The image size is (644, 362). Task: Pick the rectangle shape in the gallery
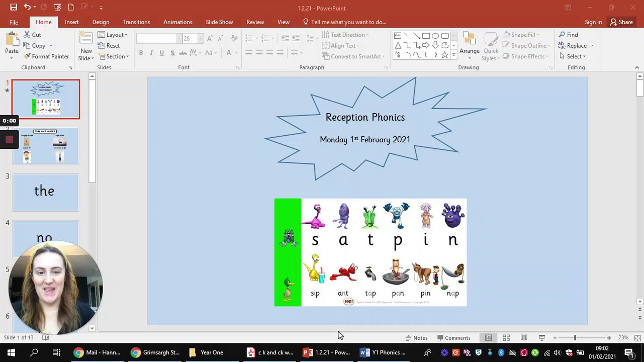[x=426, y=36]
